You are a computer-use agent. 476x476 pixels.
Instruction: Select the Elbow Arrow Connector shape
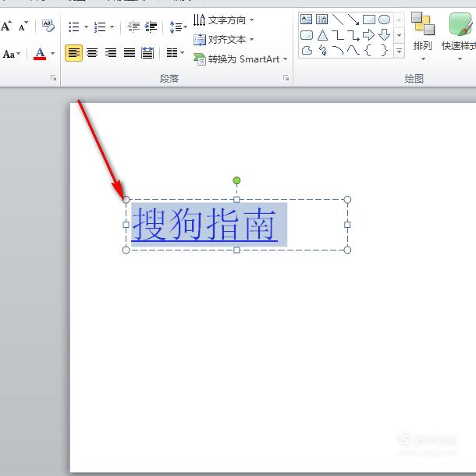click(353, 35)
